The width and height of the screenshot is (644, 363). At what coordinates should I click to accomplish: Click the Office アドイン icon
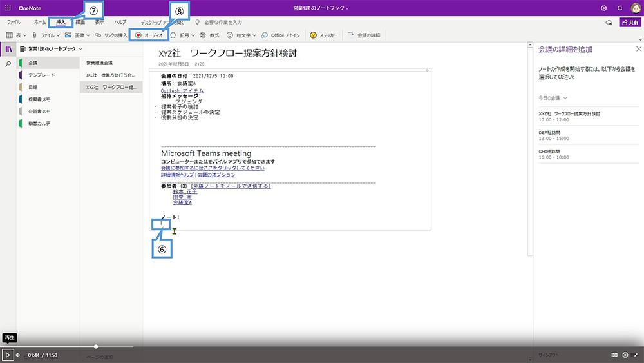pos(265,35)
